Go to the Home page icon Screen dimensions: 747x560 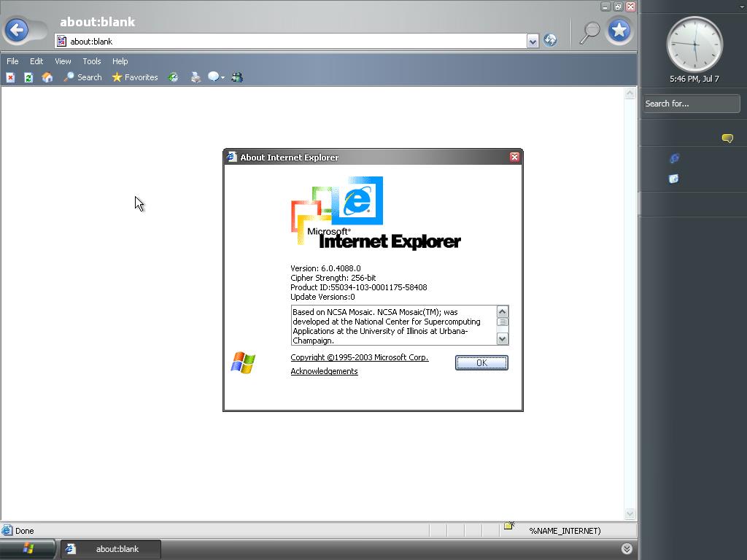coord(47,77)
